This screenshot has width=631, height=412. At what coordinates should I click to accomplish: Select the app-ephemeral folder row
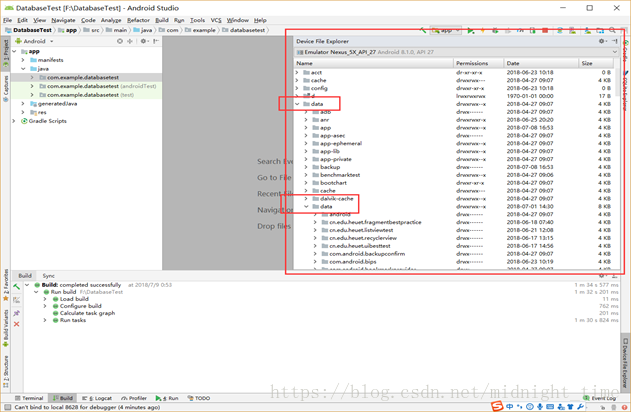454,143
